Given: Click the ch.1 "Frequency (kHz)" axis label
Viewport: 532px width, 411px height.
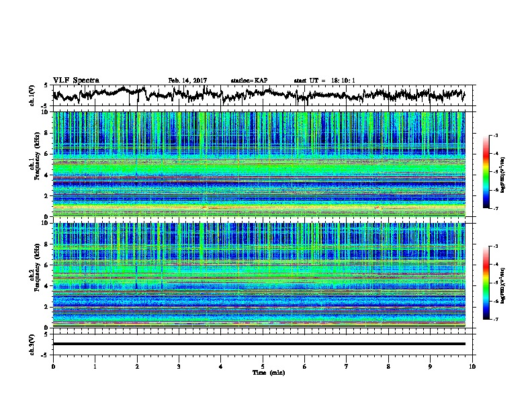Looking at the screenshot, I should [x=37, y=156].
